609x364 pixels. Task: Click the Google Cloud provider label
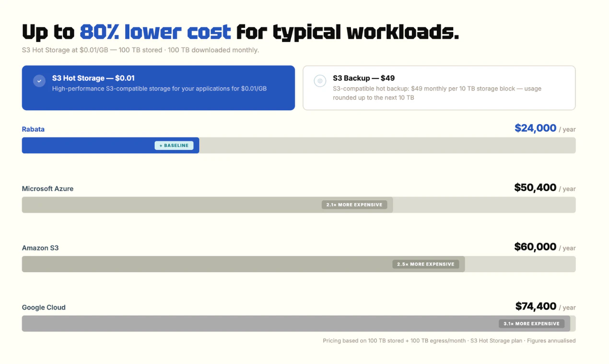[x=44, y=307]
